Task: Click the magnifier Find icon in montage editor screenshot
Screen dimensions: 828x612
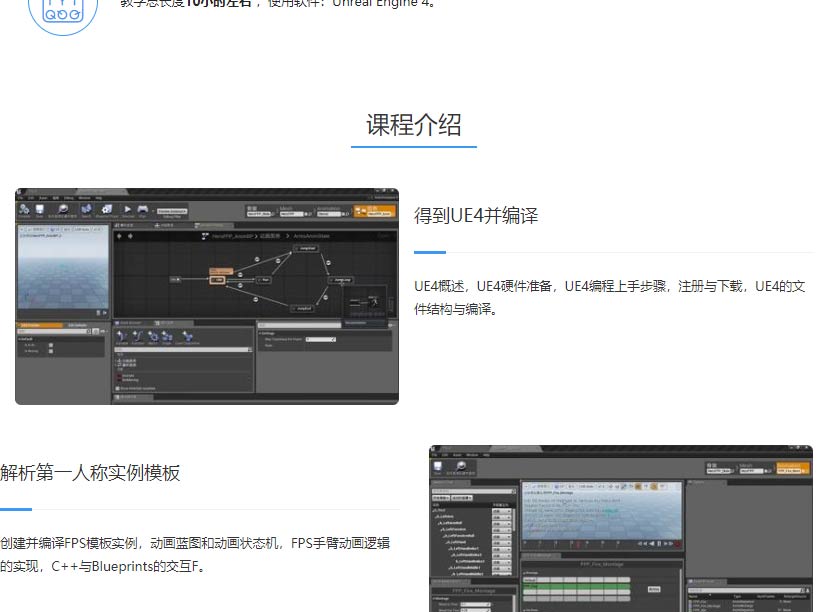Action: 461,466
